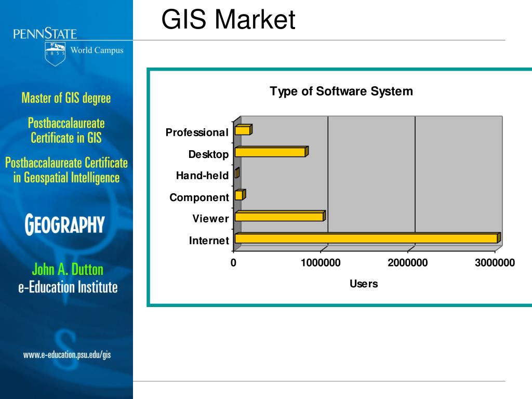532x399 pixels.
Task: Click the Internet axis label
Action: pos(209,241)
